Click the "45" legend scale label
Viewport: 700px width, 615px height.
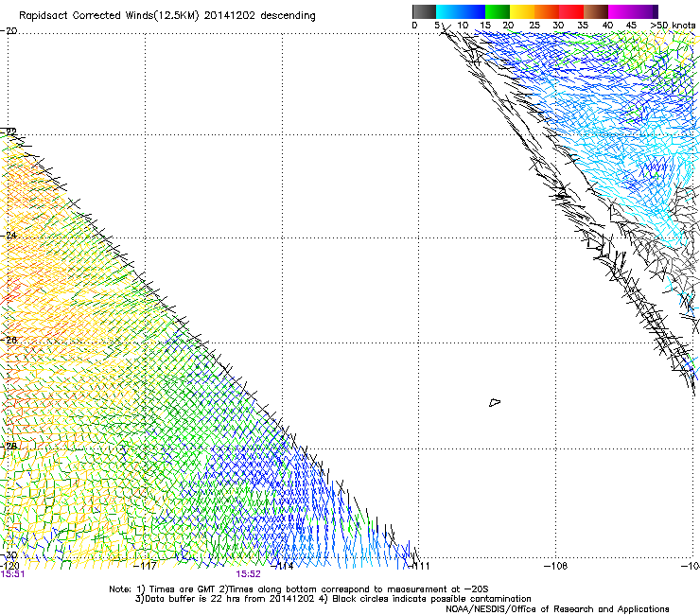tap(631, 26)
